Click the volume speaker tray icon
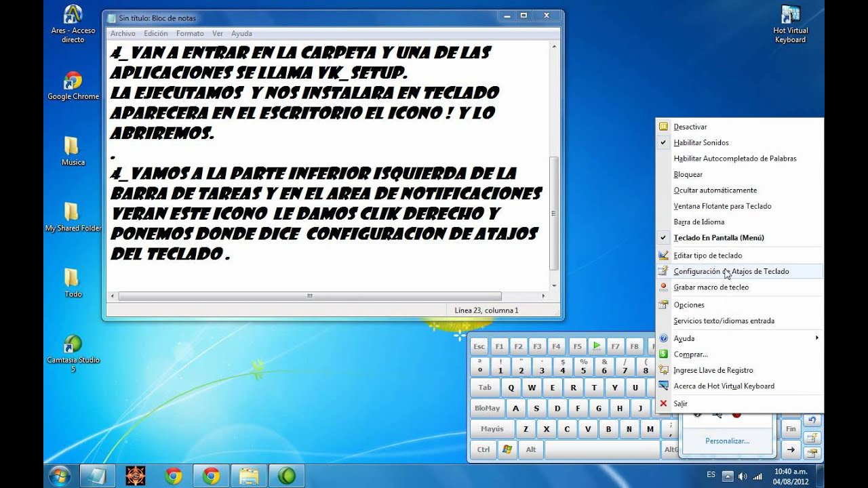 tap(743, 476)
